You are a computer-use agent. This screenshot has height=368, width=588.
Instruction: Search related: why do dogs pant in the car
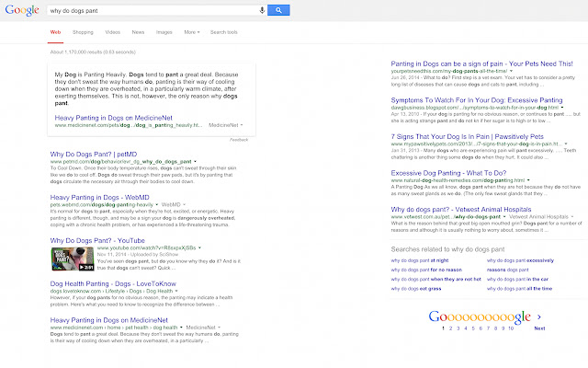click(517, 280)
